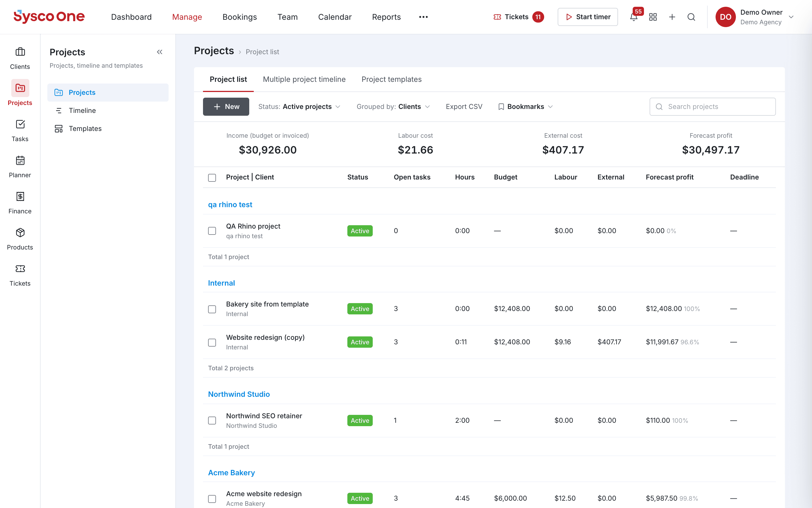The height and width of the screenshot is (508, 812).
Task: Switch to Project templates tab
Action: pos(391,79)
